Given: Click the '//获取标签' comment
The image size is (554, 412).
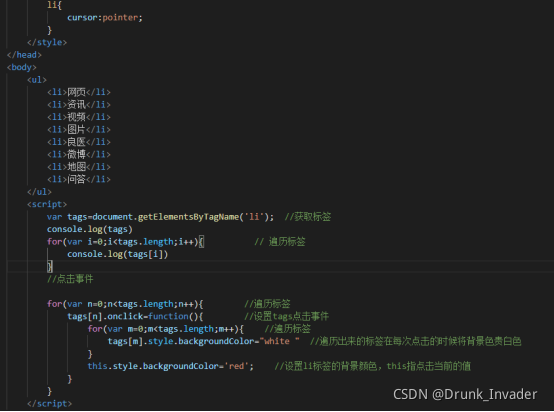Looking at the screenshot, I should click(x=308, y=217).
